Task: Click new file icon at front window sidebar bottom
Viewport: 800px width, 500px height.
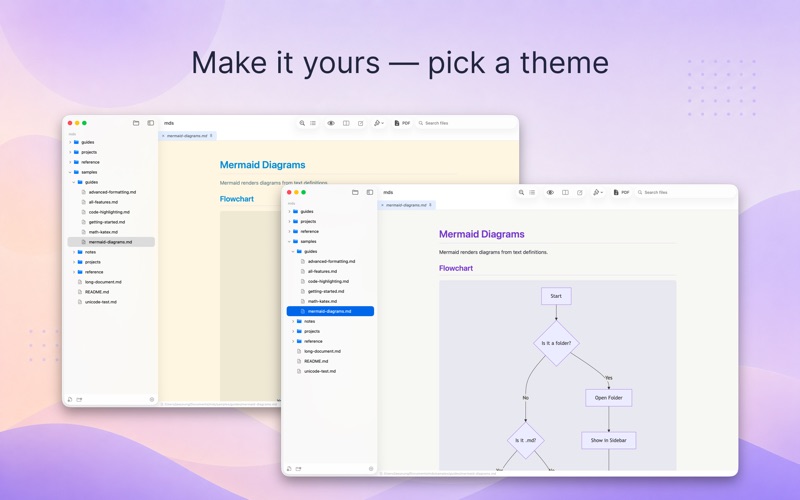Action: pyautogui.click(x=289, y=468)
